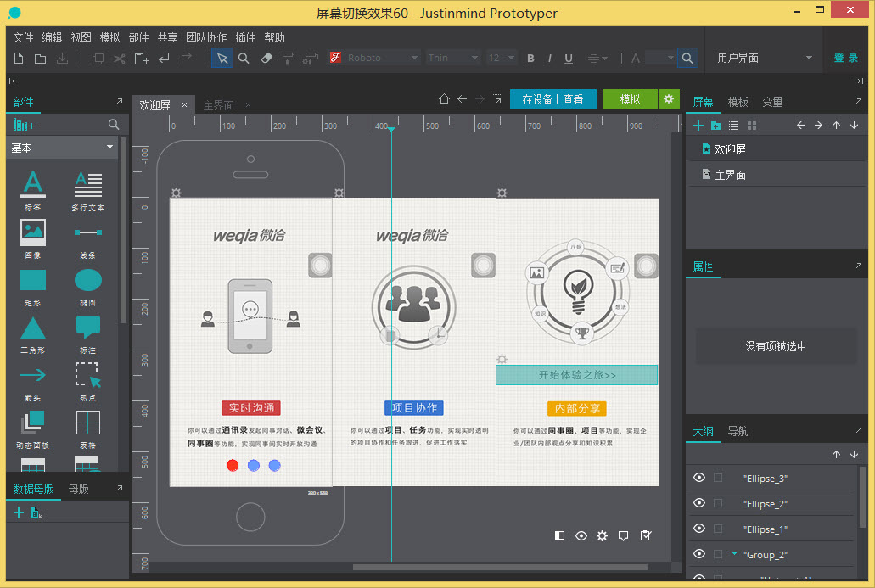Open the 编辑 menu
This screenshot has width=875, height=588.
52,37
